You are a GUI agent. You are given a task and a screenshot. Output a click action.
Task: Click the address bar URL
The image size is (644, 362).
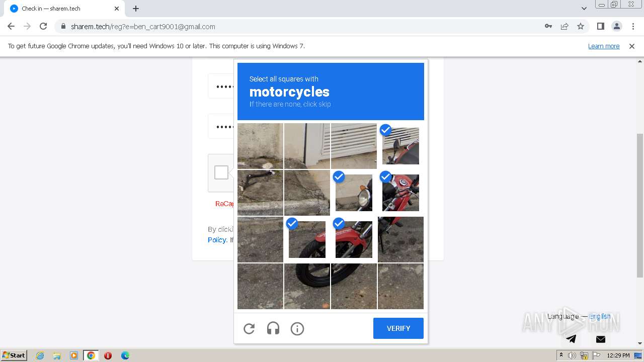tap(143, 27)
